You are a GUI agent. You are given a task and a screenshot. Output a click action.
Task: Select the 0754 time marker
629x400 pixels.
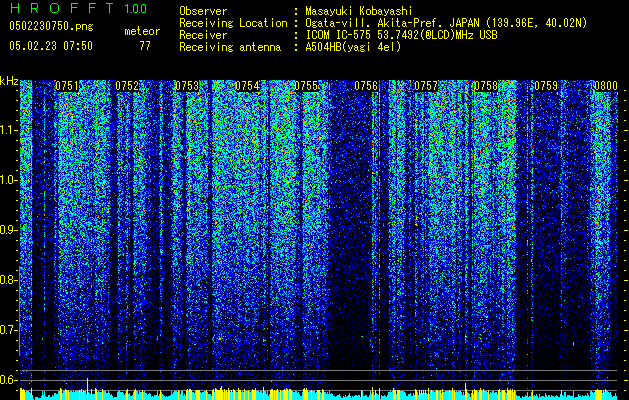pyautogui.click(x=247, y=86)
